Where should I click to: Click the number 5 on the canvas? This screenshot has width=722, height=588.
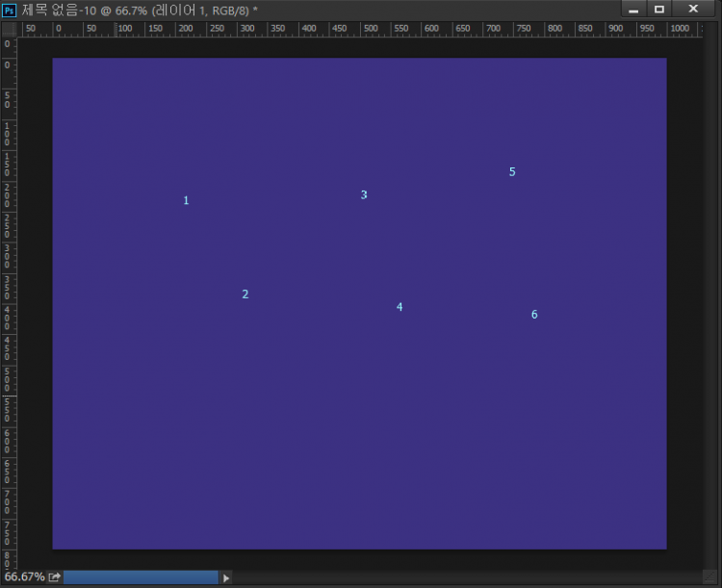tap(512, 172)
